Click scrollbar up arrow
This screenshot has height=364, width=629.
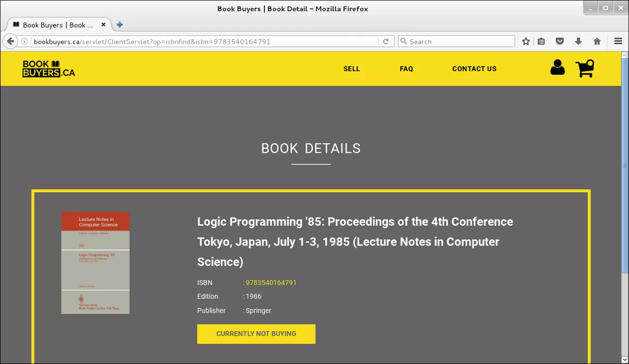click(625, 55)
